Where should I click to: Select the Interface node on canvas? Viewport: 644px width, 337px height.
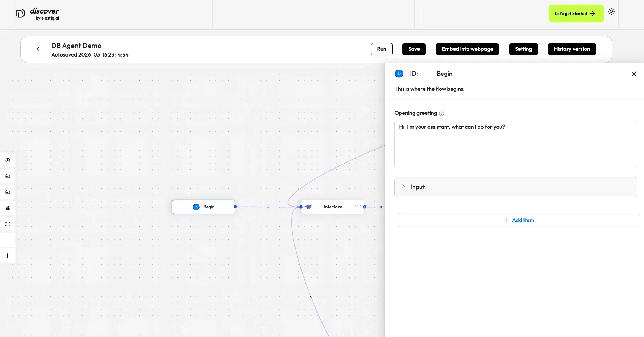point(332,207)
